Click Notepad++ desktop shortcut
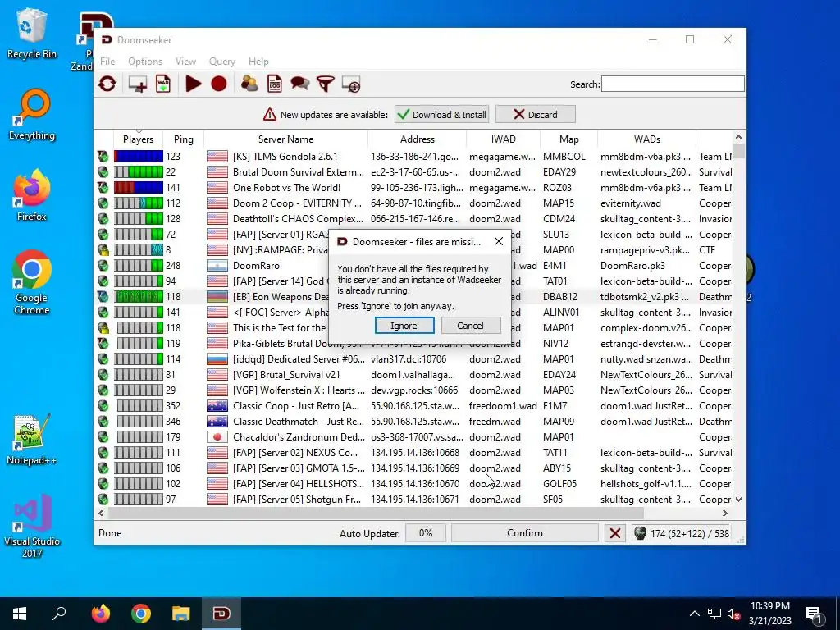The height and width of the screenshot is (630, 840). (31, 440)
